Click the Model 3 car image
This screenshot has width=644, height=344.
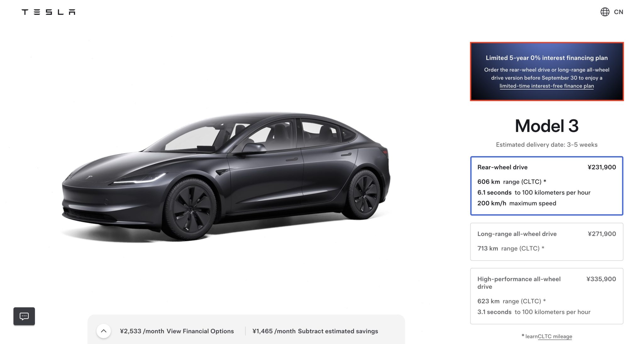tap(226, 176)
